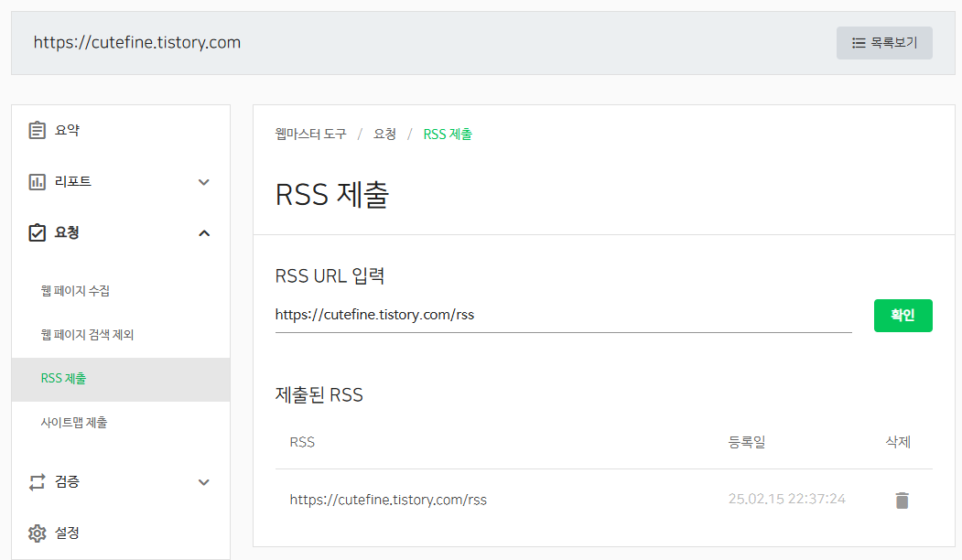Click the text label of 목록보기 button
Image resolution: width=962 pixels, height=560 pixels.
point(894,43)
